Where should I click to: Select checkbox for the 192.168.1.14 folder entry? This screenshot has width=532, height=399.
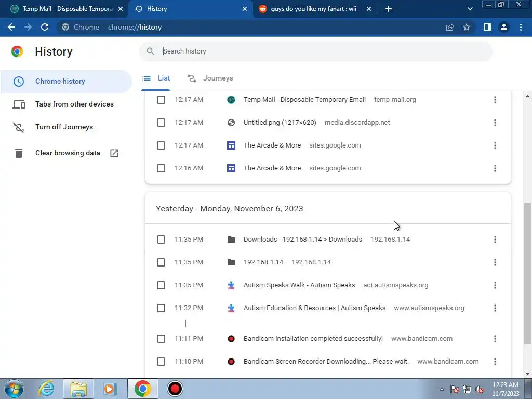coord(161,262)
